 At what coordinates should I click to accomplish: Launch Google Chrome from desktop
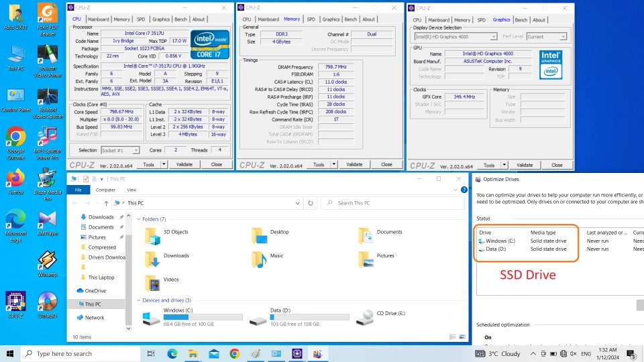[x=15, y=143]
